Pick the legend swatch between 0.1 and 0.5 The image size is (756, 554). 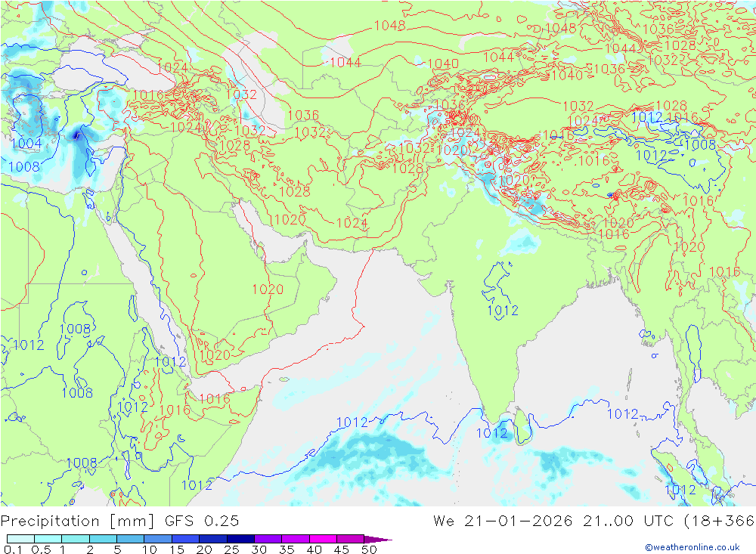click(20, 539)
